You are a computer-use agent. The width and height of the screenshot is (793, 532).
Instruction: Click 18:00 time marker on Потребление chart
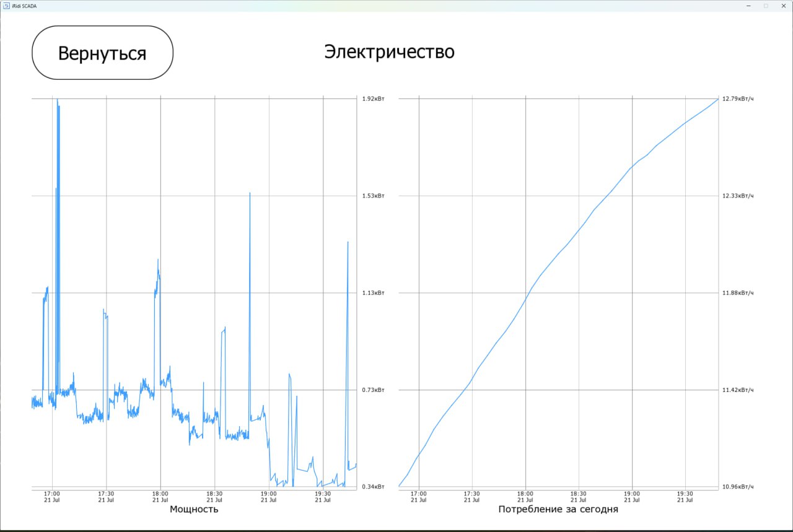point(525,497)
